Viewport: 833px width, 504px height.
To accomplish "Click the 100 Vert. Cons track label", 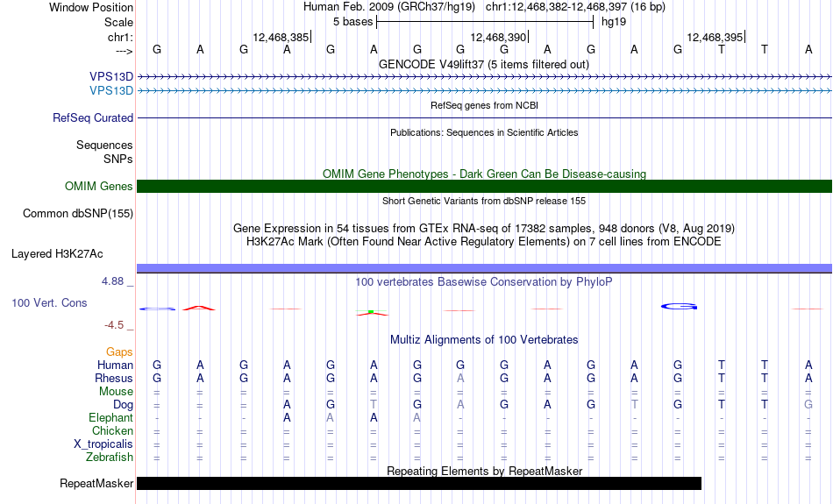I will pyautogui.click(x=49, y=302).
